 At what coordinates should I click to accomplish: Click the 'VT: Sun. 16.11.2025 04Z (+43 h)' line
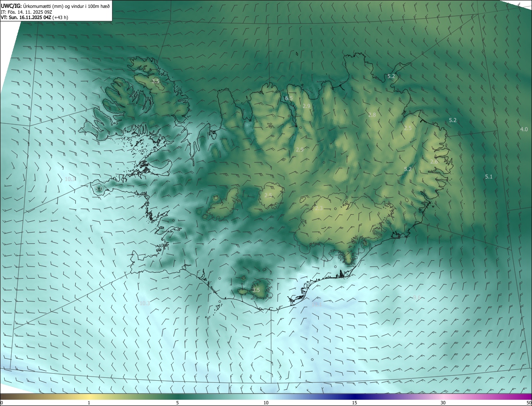34,17
